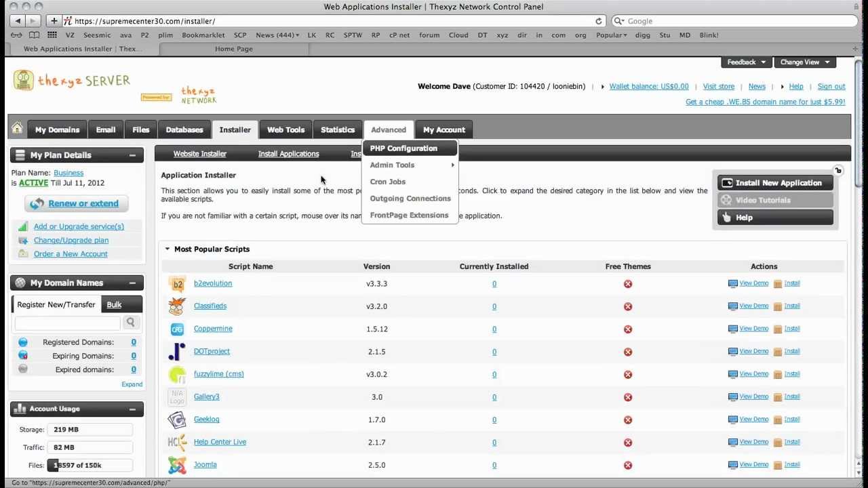Screen dimensions: 868x488
Task: Select PHP Configuration from Advanced menu
Action: [411, 148]
